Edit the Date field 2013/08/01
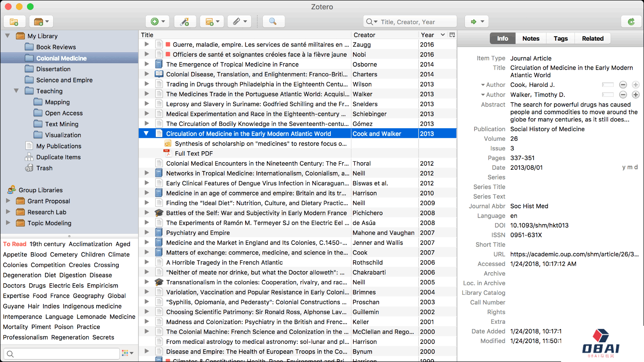Viewport: 644px width, 362px height. pos(526,168)
